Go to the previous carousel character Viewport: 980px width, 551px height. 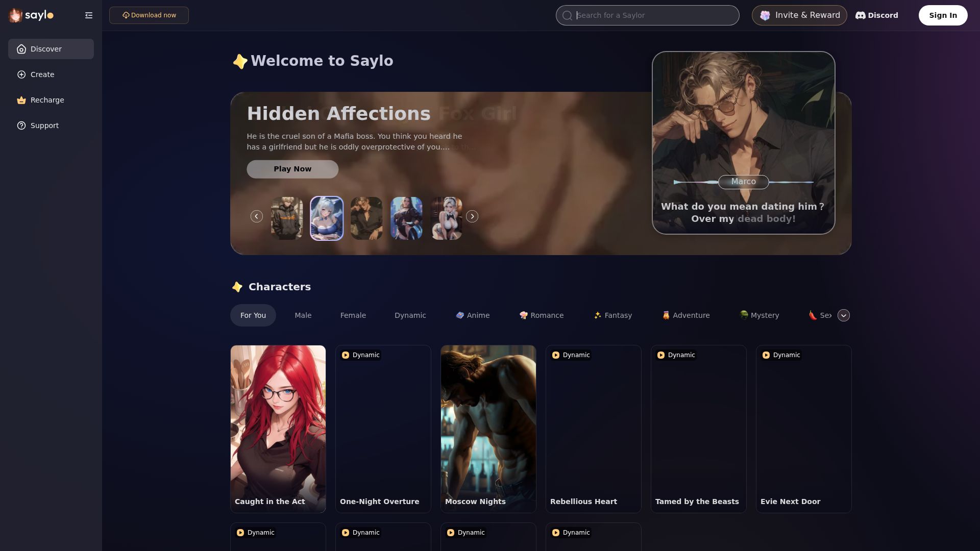coord(257,216)
